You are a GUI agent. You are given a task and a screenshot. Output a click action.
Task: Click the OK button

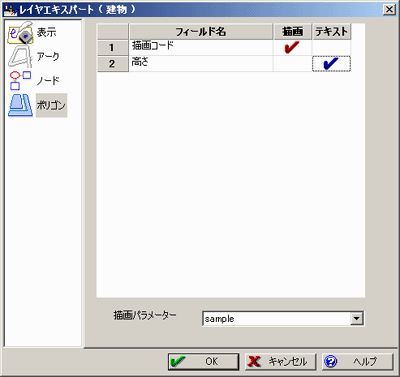(x=203, y=362)
